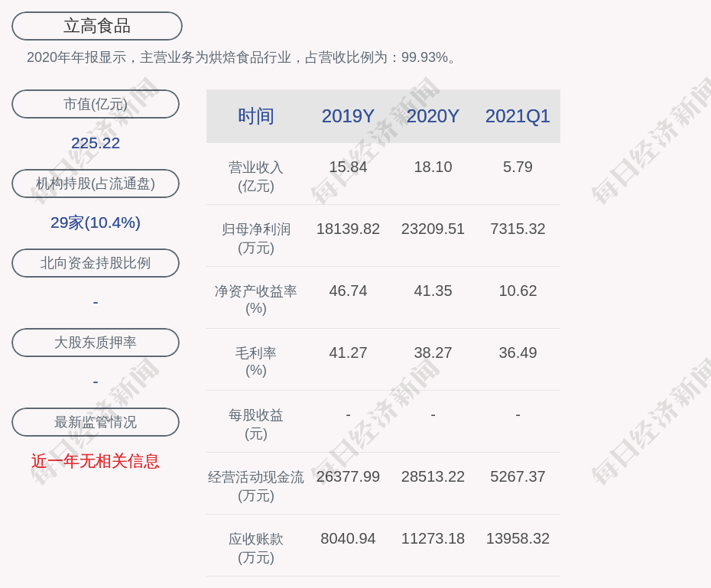The width and height of the screenshot is (711, 588).
Task: Click the 2020Y column header
Action: (x=433, y=116)
